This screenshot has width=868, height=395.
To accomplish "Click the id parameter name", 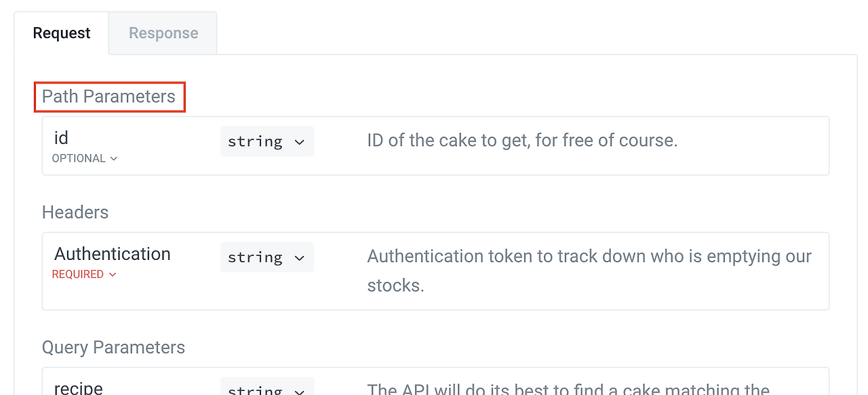I will (61, 138).
